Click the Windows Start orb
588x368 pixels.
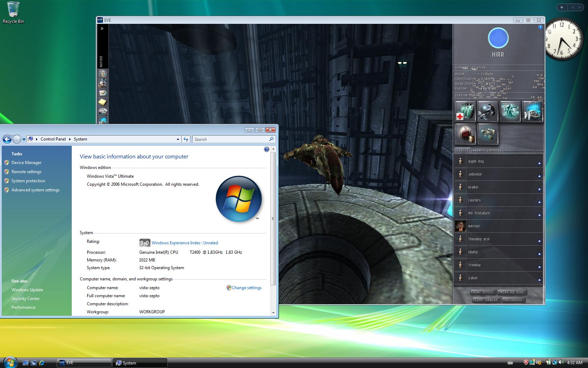point(10,362)
